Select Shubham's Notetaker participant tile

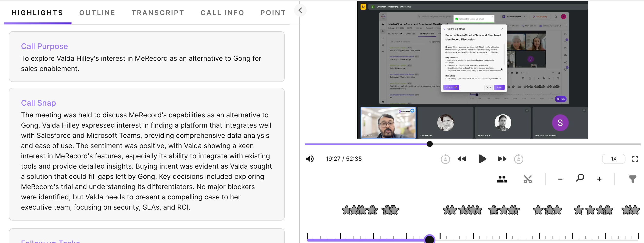point(560,123)
